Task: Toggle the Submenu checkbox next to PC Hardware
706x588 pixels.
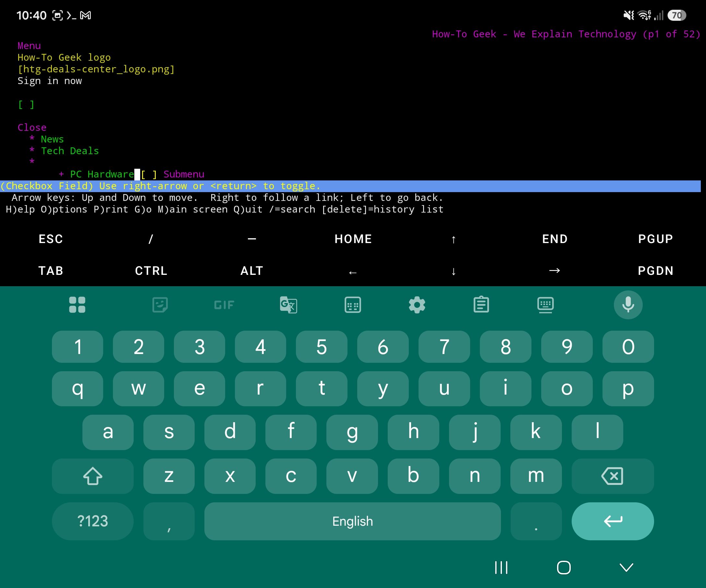Action: (149, 175)
